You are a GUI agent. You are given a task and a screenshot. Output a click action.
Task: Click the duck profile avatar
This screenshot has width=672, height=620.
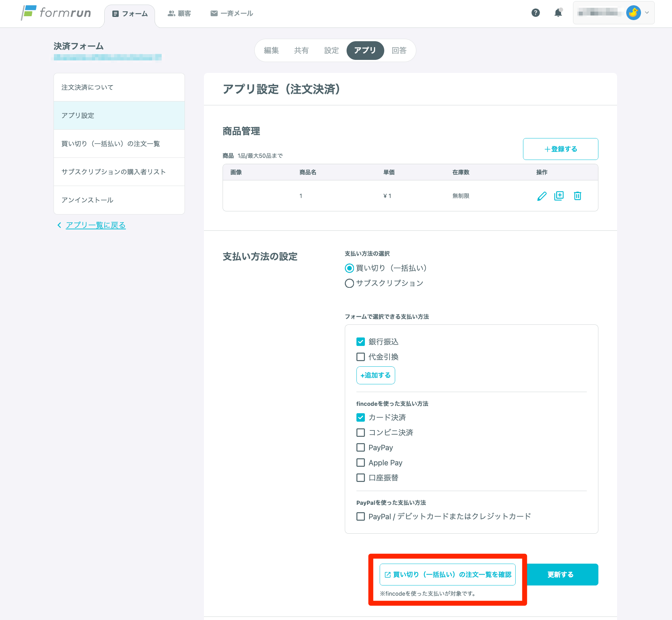[x=633, y=13]
